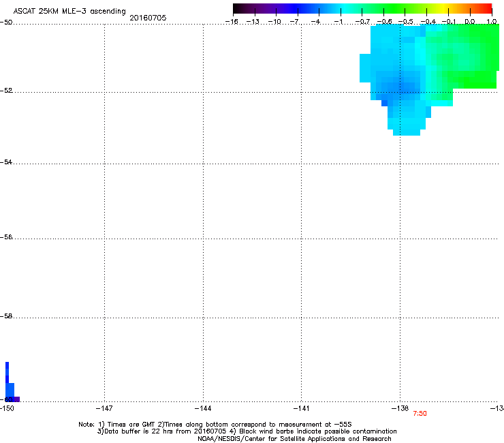Click the title 'ASCAT 25KM MLE-3 ascending'

(69, 12)
